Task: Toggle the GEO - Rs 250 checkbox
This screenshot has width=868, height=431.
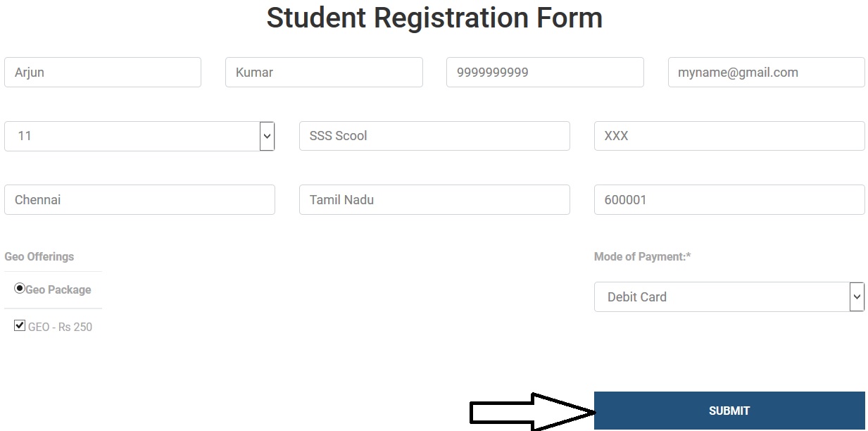Action: click(x=20, y=325)
